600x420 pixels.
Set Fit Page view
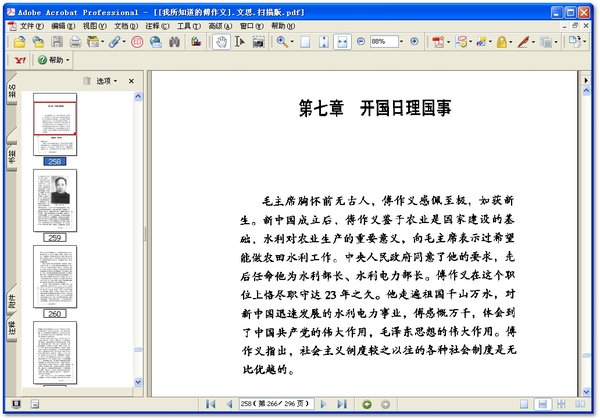(x=324, y=42)
